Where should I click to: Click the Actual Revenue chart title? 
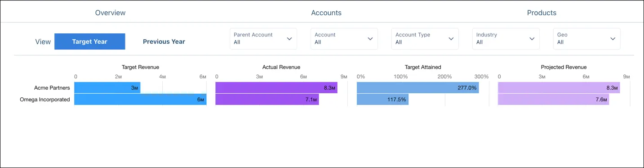(281, 67)
